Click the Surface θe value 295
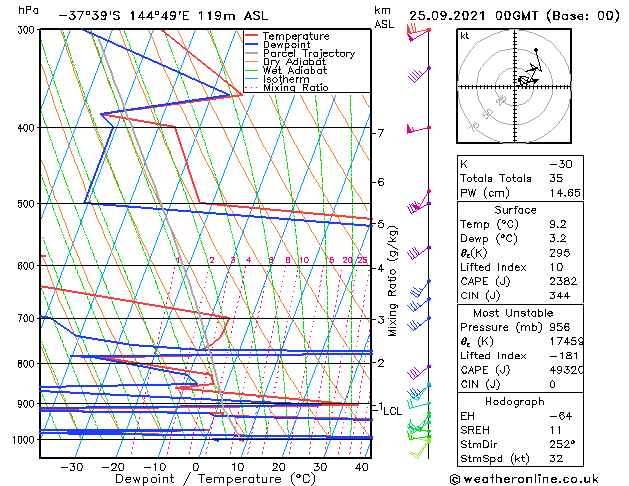Screen dimensions: 629x486 [560, 253]
